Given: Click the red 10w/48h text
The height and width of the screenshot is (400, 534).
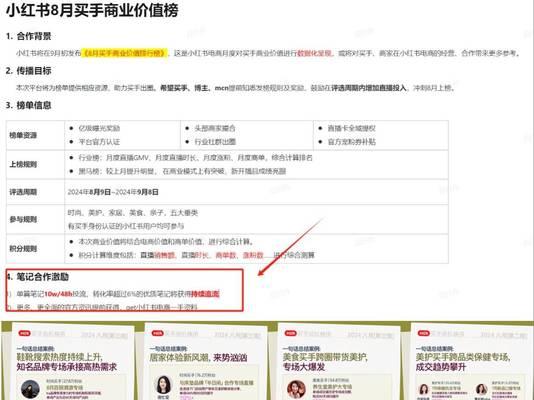Looking at the screenshot, I should click(59, 294).
